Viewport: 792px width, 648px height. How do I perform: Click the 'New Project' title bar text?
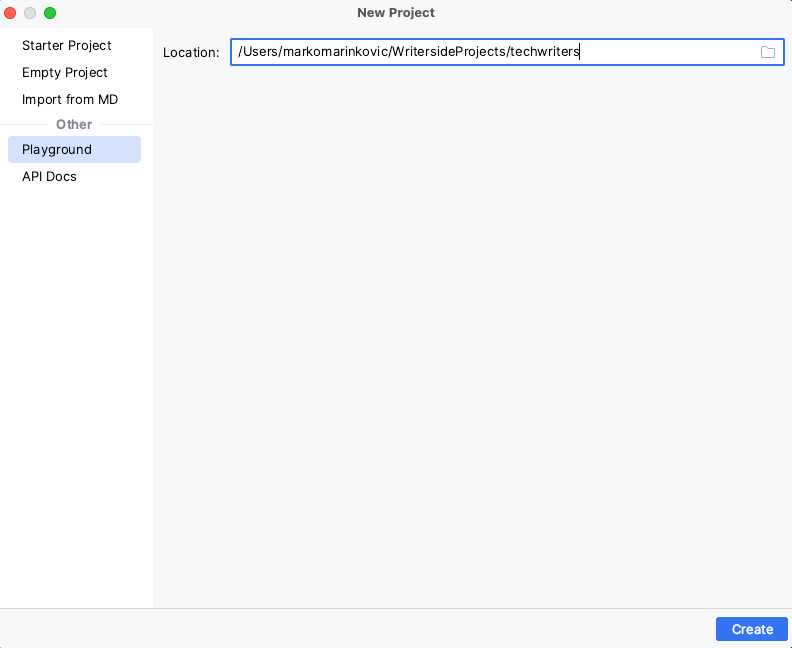[396, 13]
